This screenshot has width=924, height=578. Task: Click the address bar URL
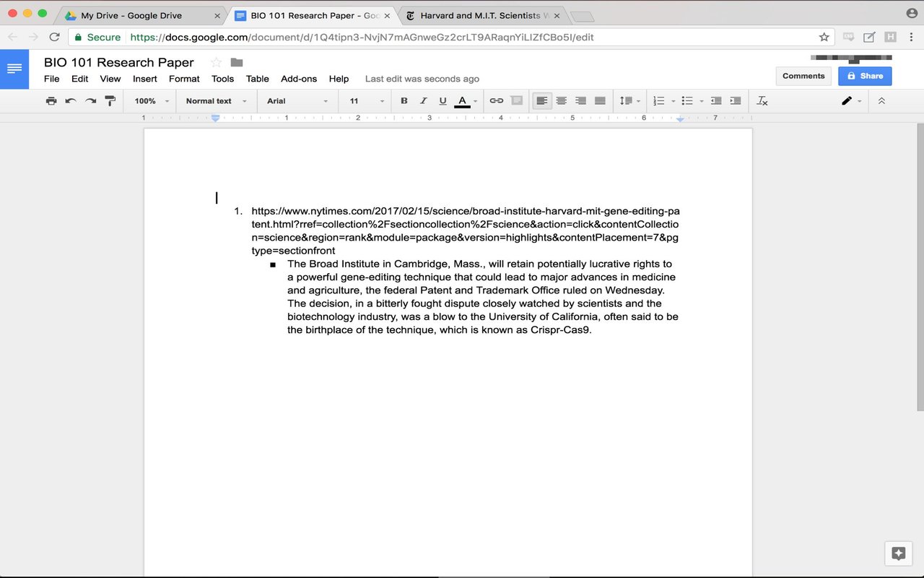tap(362, 37)
